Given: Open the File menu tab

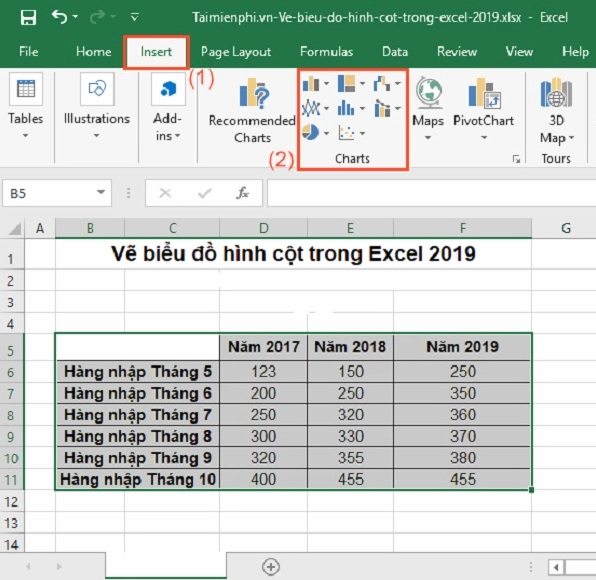Looking at the screenshot, I should click(x=29, y=51).
